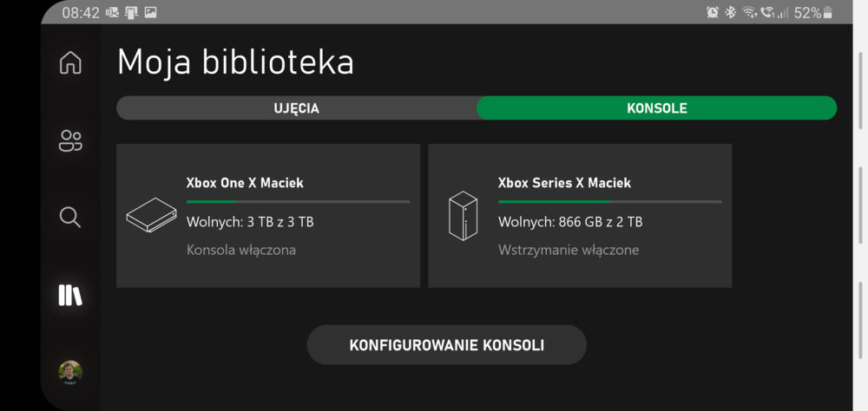
Task: Tap the Wi-Fi status icon
Action: (x=749, y=12)
